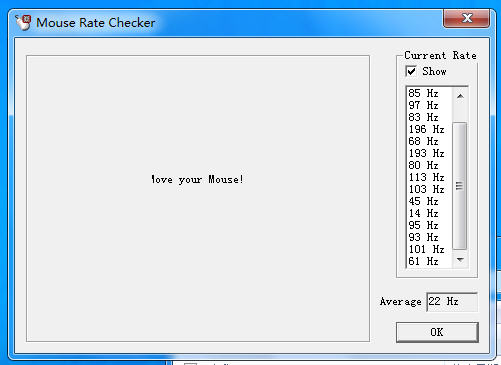Viewport: 501px width, 365px height.
Task: Select the 193 Hz list entry
Action: (429, 153)
